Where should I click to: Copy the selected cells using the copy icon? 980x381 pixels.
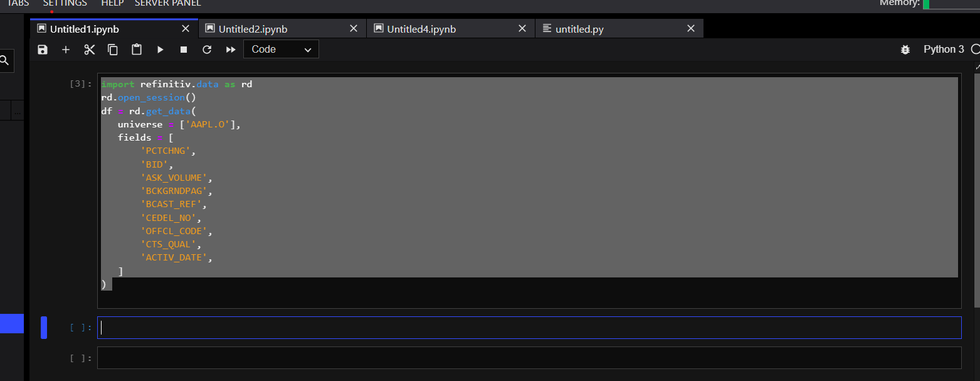click(x=113, y=50)
